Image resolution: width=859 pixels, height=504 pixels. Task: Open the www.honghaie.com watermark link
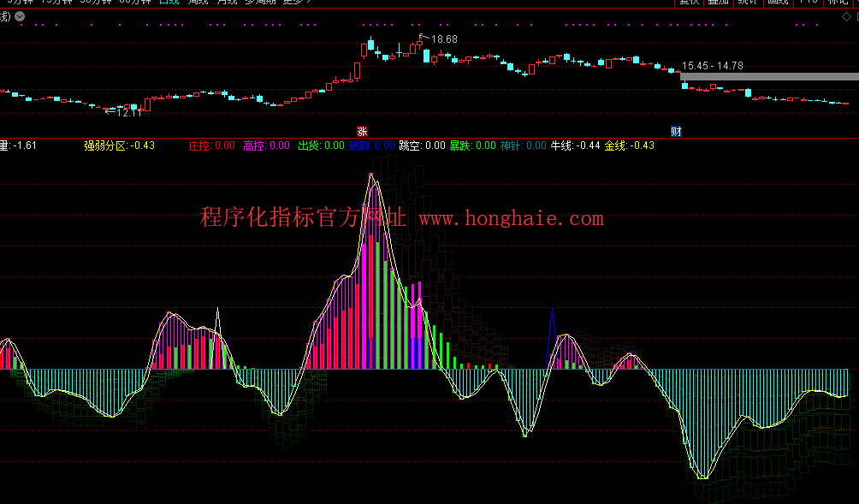[511, 219]
